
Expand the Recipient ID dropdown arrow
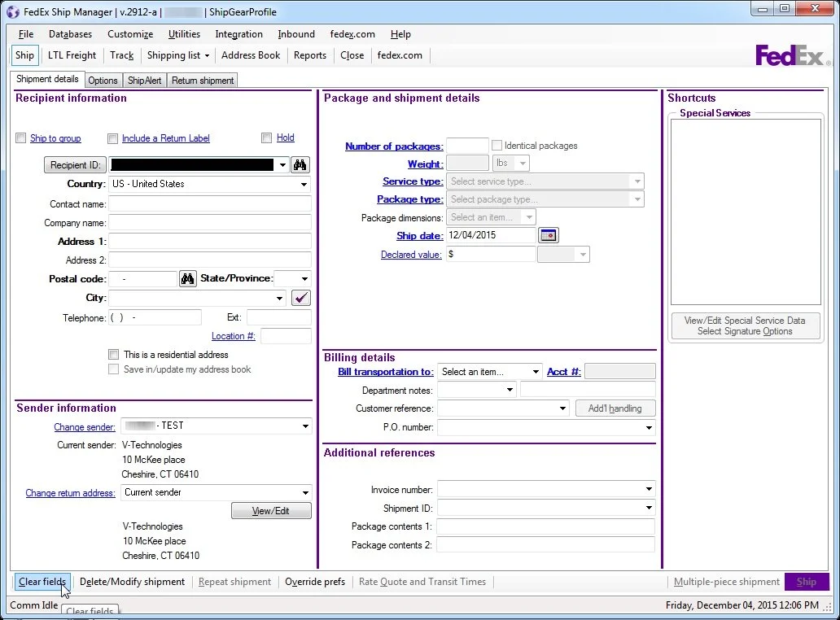tap(282, 165)
